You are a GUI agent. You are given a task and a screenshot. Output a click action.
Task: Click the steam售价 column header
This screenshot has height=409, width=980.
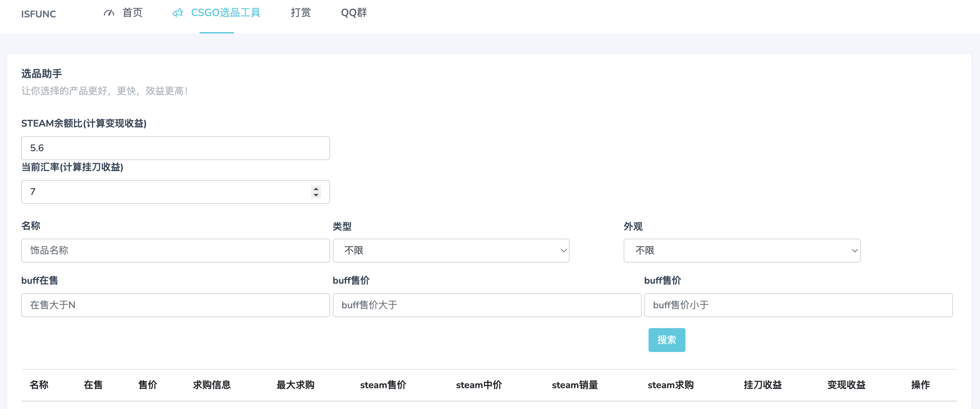click(383, 385)
